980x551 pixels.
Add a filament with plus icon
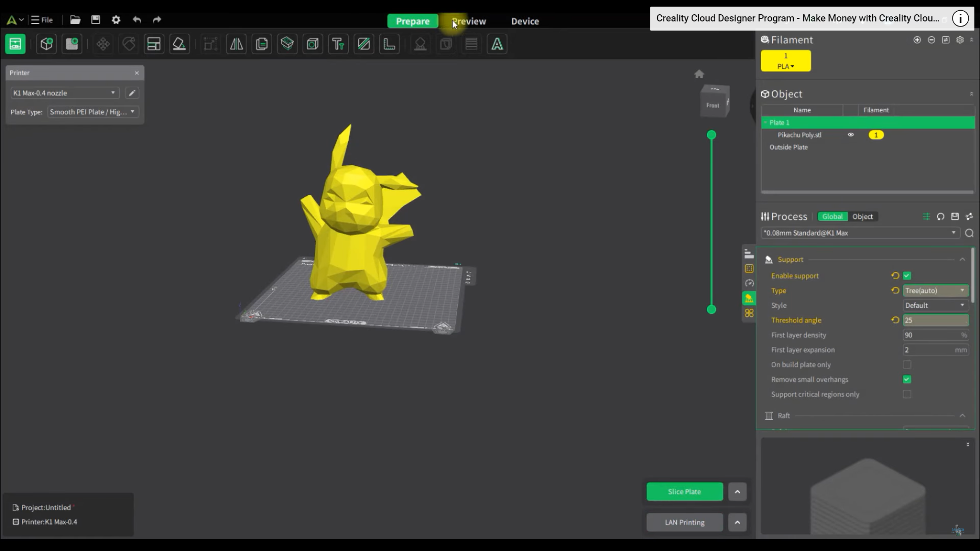coord(917,40)
